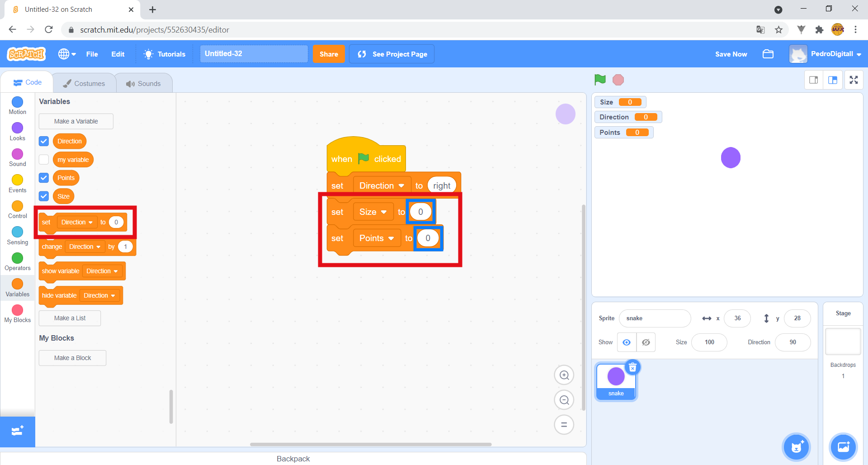Open variable dropdown on palette set block
The width and height of the screenshot is (868, 465).
[x=77, y=222]
